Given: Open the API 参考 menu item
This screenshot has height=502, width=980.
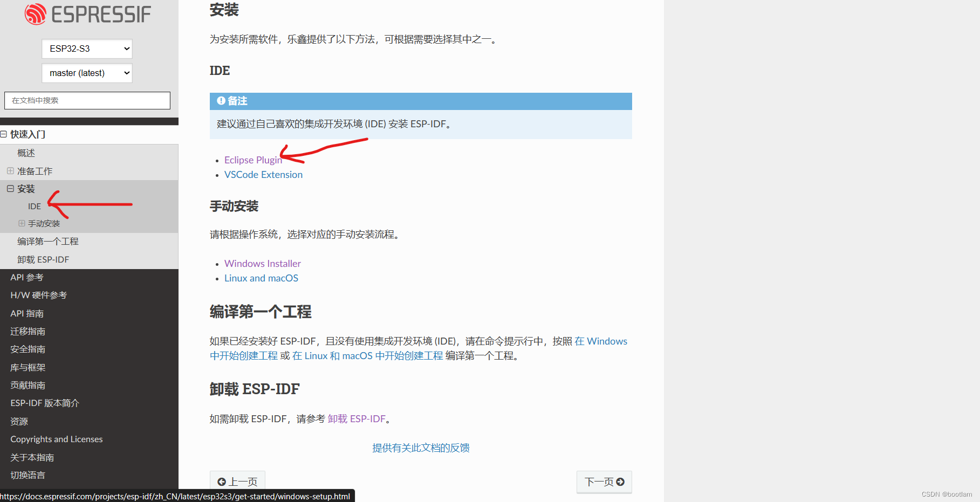Looking at the screenshot, I should [27, 277].
